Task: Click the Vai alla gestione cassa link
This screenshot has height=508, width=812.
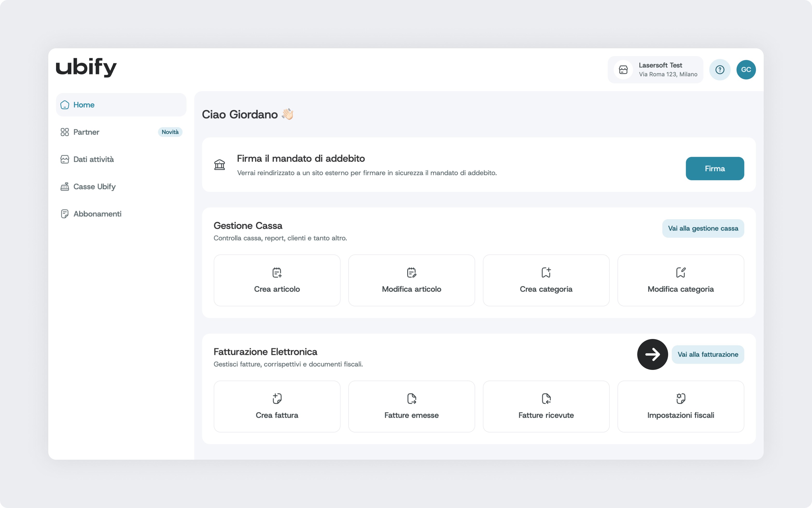Action: click(703, 228)
